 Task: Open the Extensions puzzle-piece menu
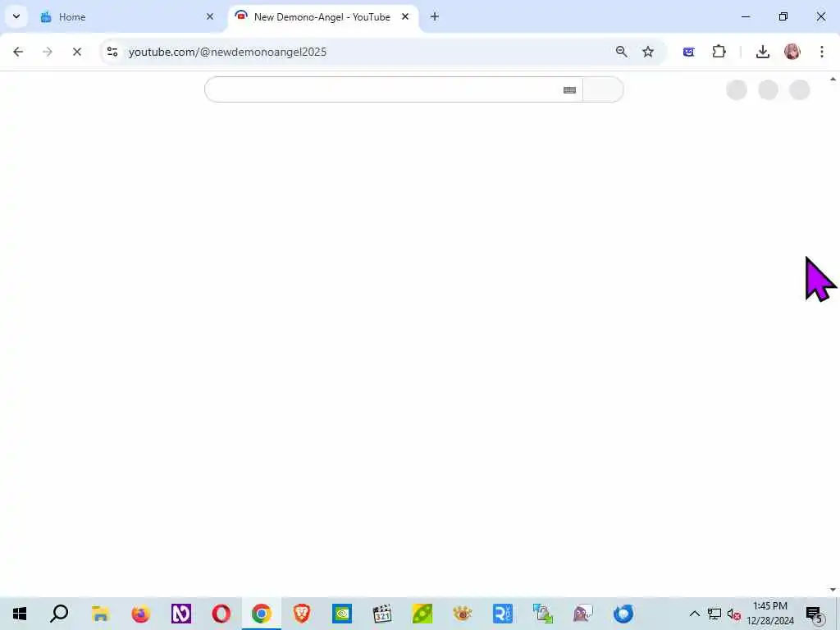(719, 52)
